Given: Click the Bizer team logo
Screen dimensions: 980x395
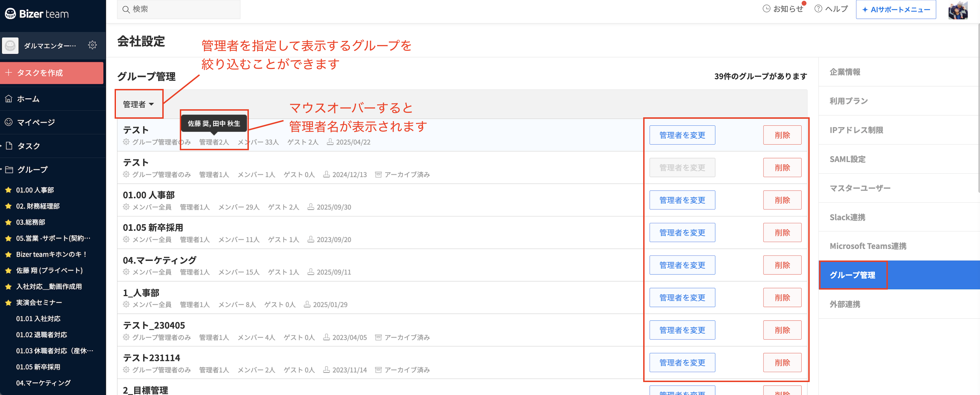Looking at the screenshot, I should (x=37, y=14).
